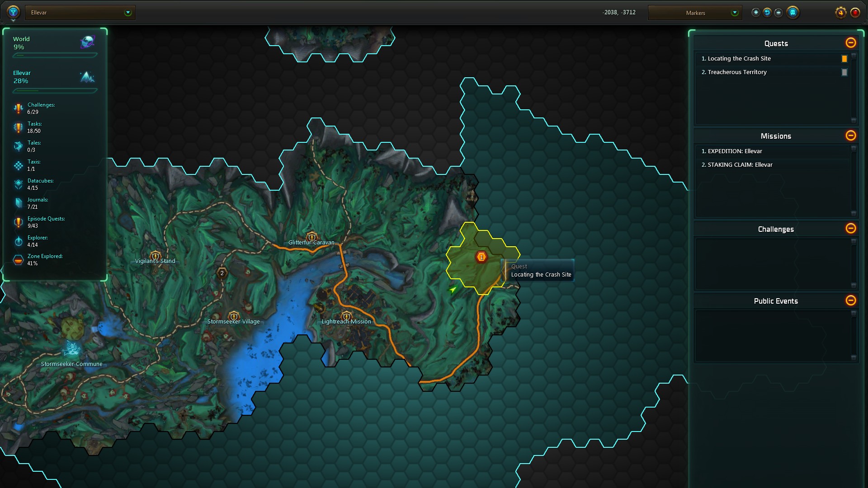Viewport: 868px width, 488px height.
Task: Click the Lightreach Mission quest hub marker
Action: point(346,316)
